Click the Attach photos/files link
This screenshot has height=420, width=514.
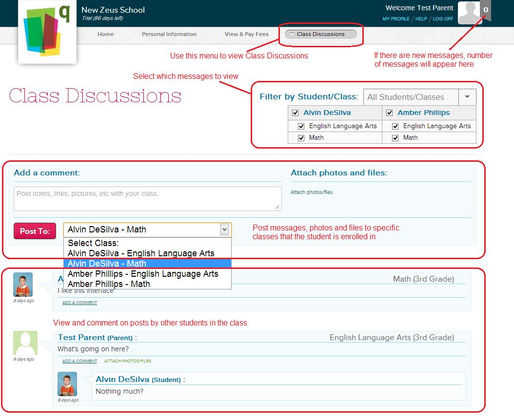[312, 192]
